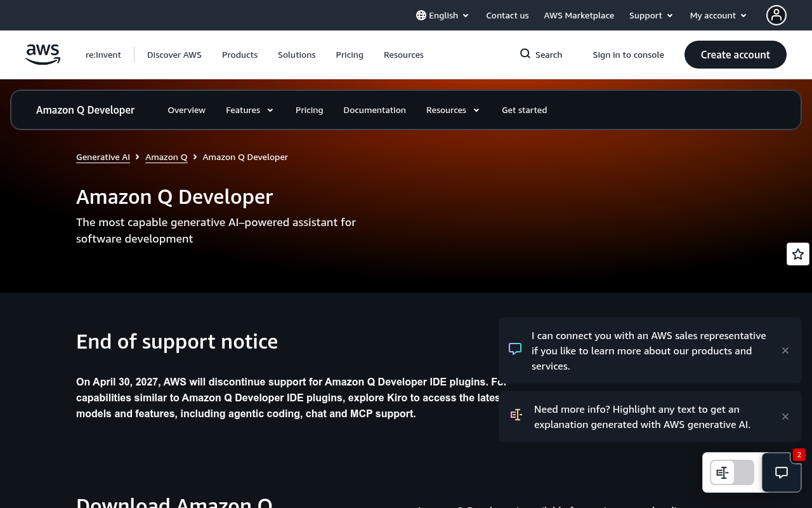
Task: Select the Get started tab
Action: click(x=525, y=110)
